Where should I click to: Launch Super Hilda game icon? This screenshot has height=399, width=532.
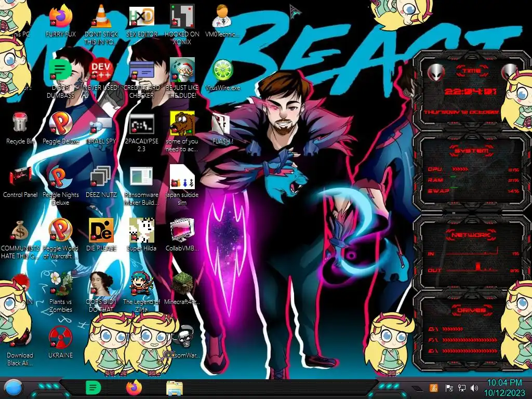click(x=141, y=230)
